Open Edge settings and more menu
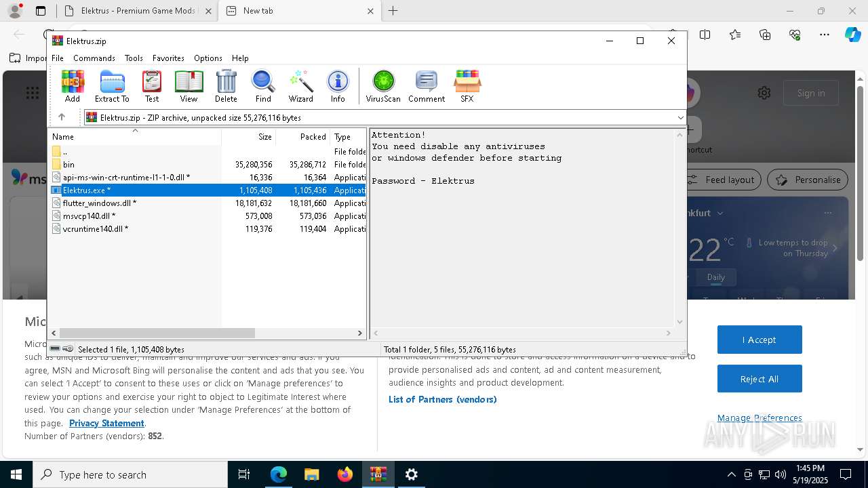This screenshot has width=868, height=488. click(x=825, y=35)
